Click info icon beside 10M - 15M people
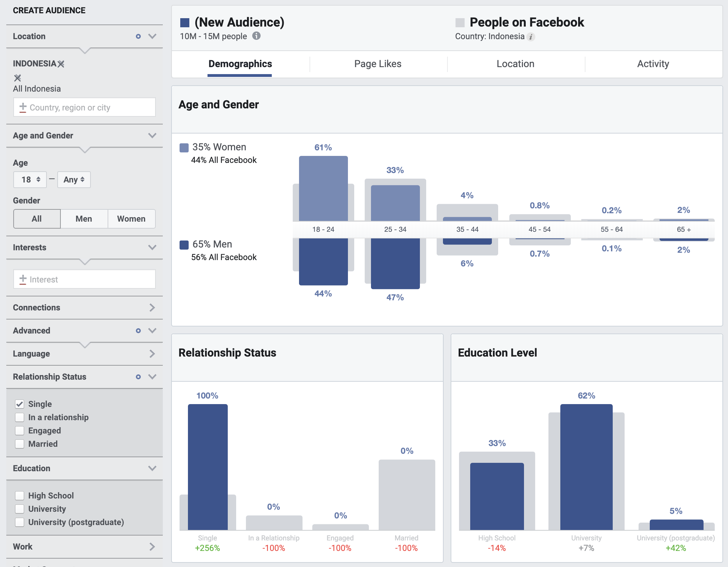Screen dimensions: 728x567 point(256,36)
